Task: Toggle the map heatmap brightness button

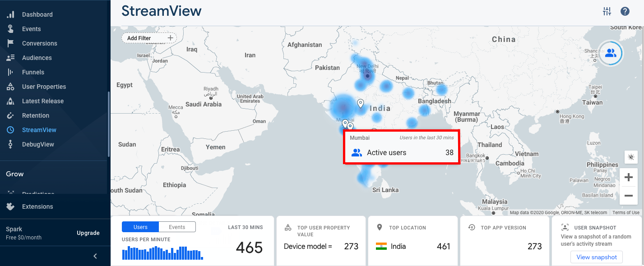Action: [x=631, y=157]
